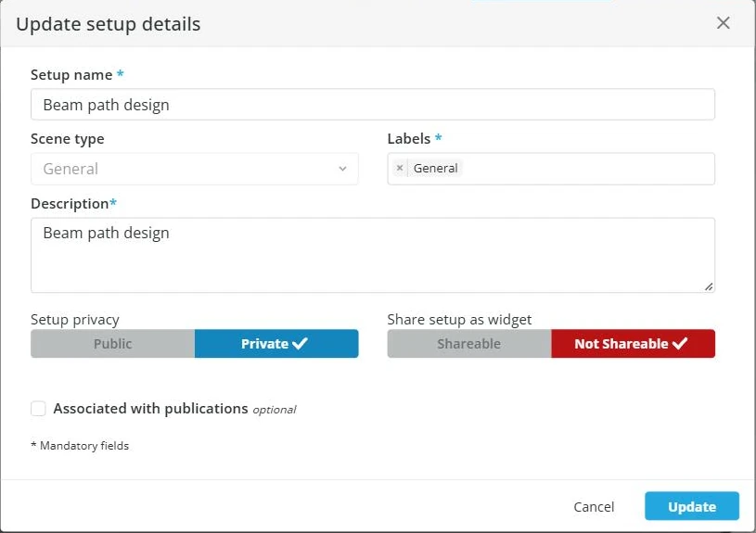Select the Private privacy option
The width and height of the screenshot is (756, 533).
tap(276, 344)
